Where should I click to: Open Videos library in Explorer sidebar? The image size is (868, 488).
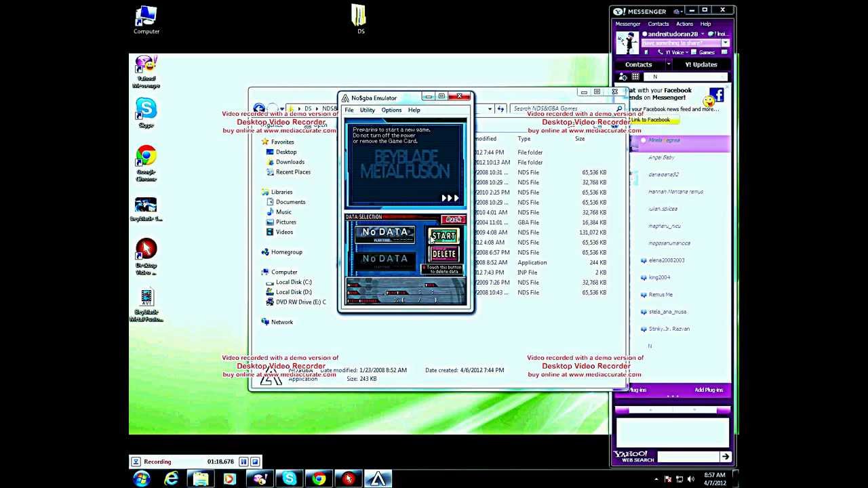284,232
